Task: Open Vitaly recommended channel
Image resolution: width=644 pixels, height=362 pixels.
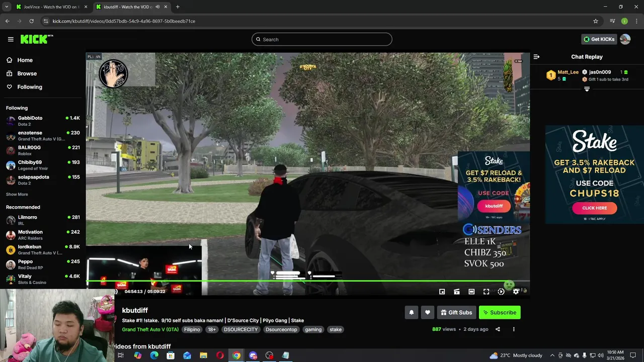Action: point(43,279)
